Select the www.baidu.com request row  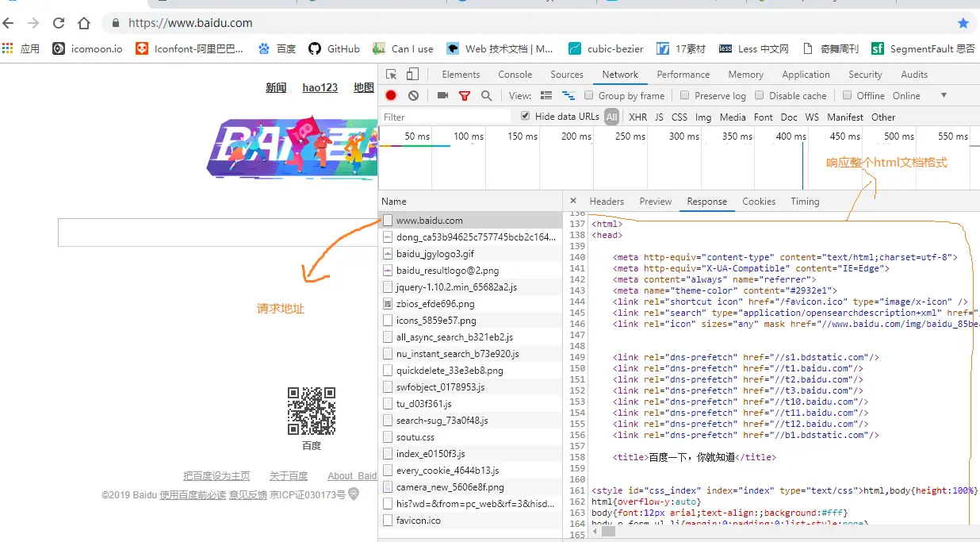[x=471, y=221]
